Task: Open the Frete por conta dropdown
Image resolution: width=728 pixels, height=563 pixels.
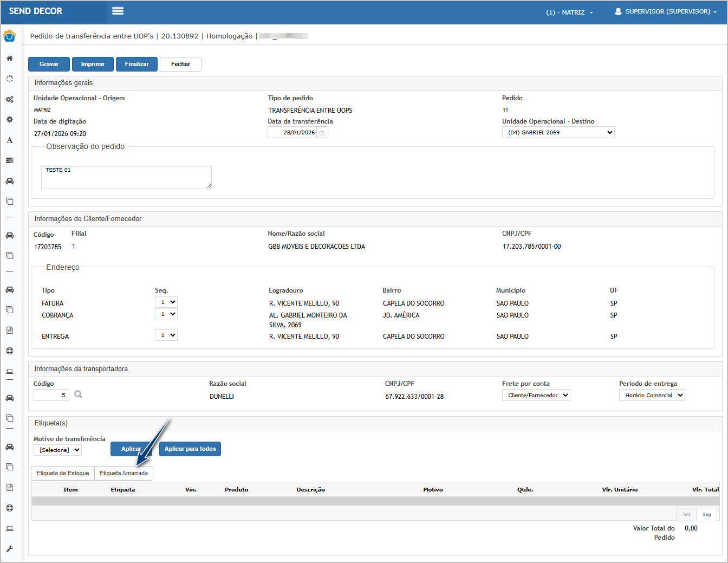Action: (536, 396)
